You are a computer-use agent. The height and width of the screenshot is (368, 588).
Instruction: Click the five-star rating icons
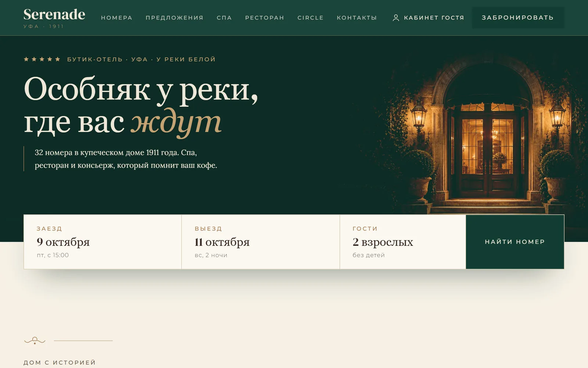coord(42,59)
